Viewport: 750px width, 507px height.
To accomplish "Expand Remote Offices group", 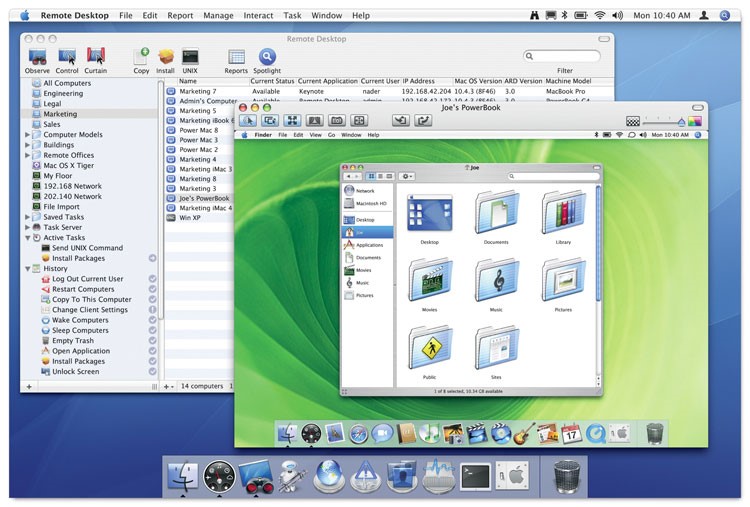I will click(x=27, y=155).
